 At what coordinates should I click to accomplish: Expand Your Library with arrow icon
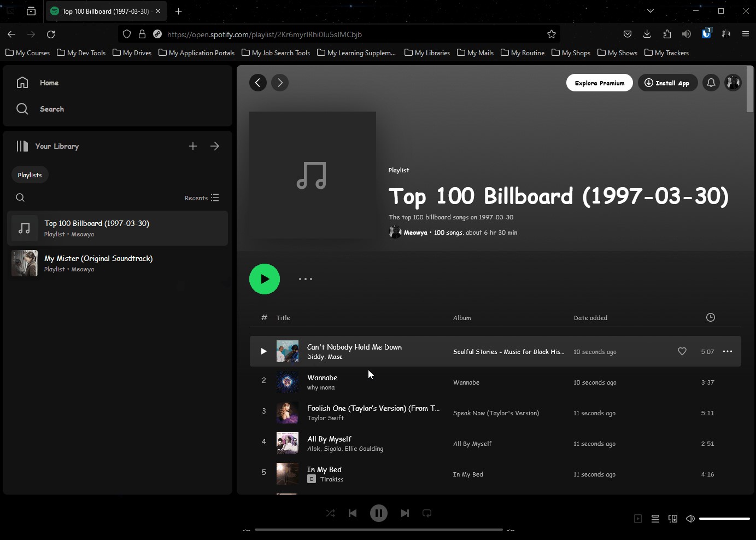tap(215, 146)
